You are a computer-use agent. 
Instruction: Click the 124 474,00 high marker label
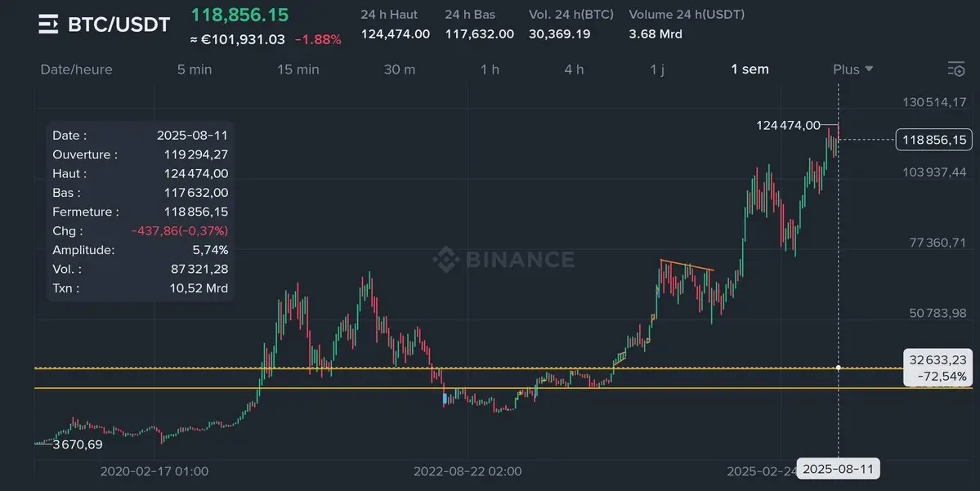click(788, 126)
